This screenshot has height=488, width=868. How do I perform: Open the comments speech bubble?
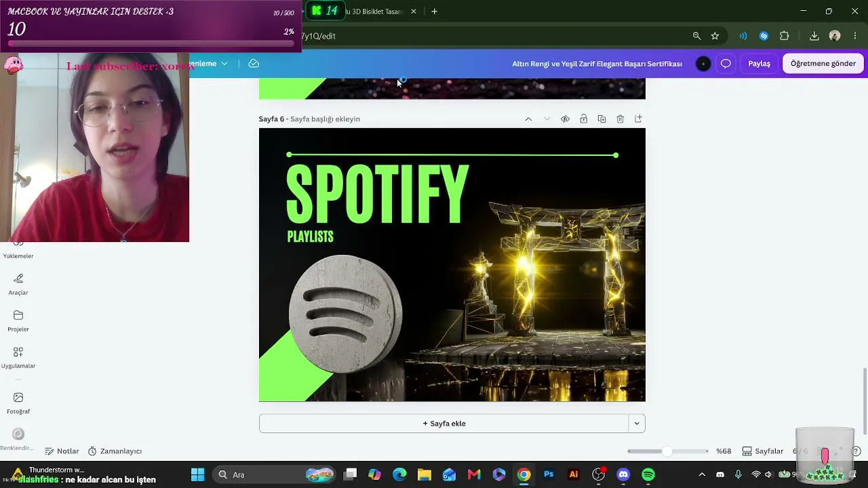pos(726,64)
